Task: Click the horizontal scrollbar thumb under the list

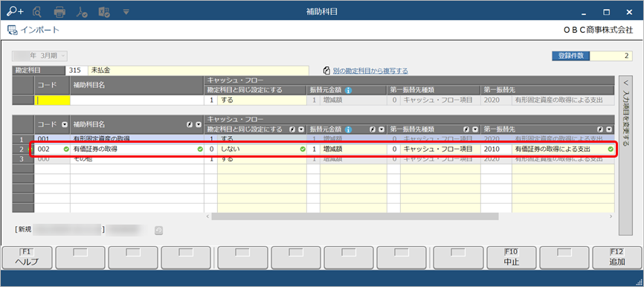Action: pyautogui.click(x=355, y=216)
